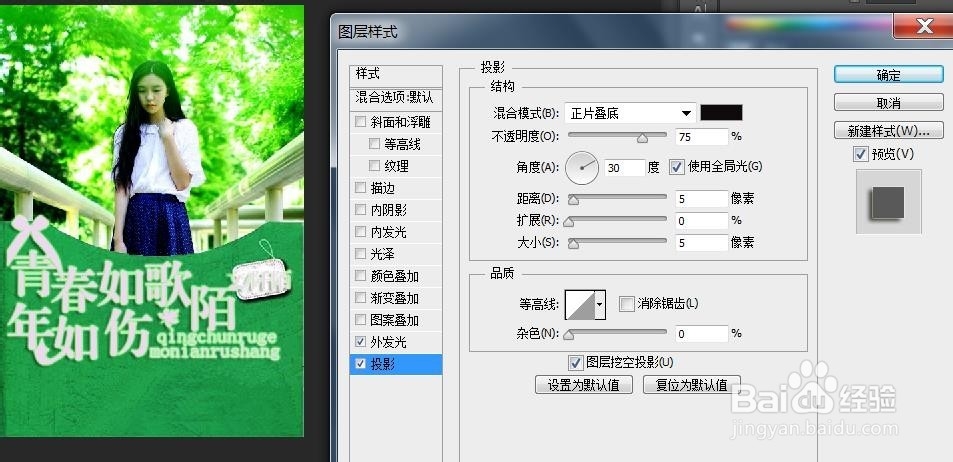Click the 角度 angle dial
The image size is (953, 462).
click(582, 168)
